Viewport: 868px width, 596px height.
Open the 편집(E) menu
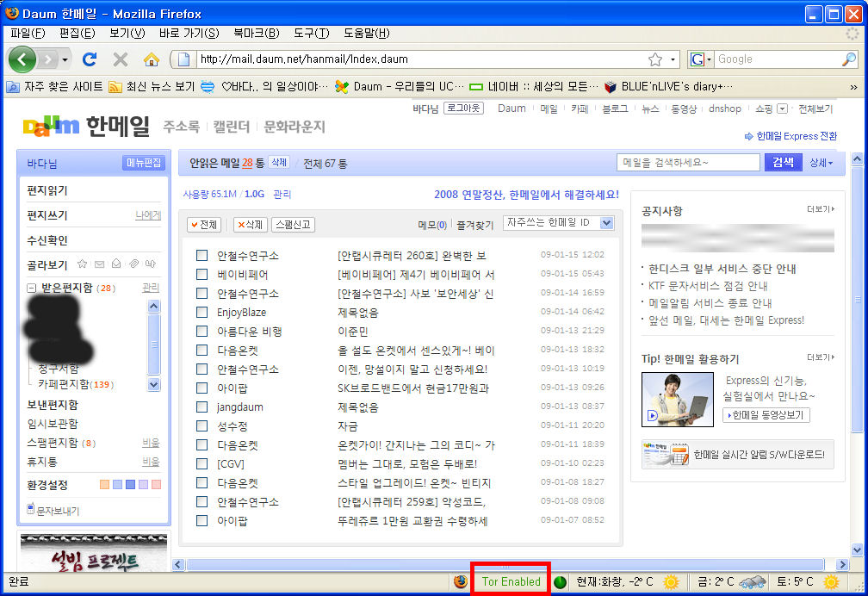(x=77, y=34)
